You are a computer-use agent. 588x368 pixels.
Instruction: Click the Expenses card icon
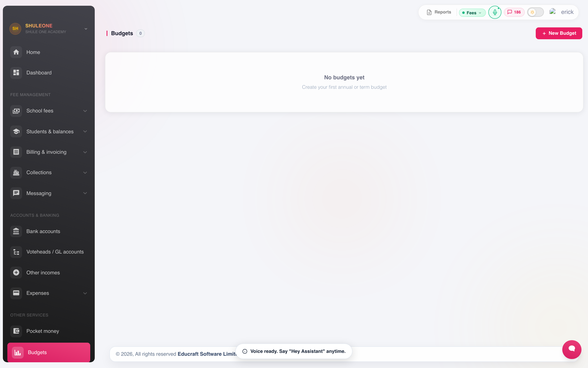(16, 293)
